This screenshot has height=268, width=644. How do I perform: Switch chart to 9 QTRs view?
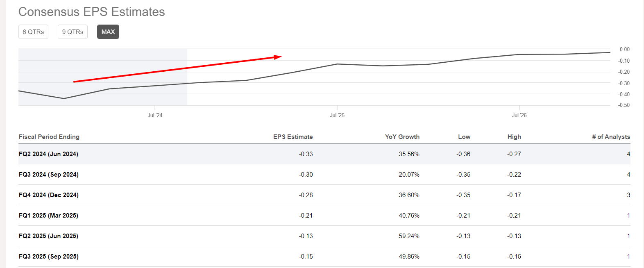tap(73, 32)
